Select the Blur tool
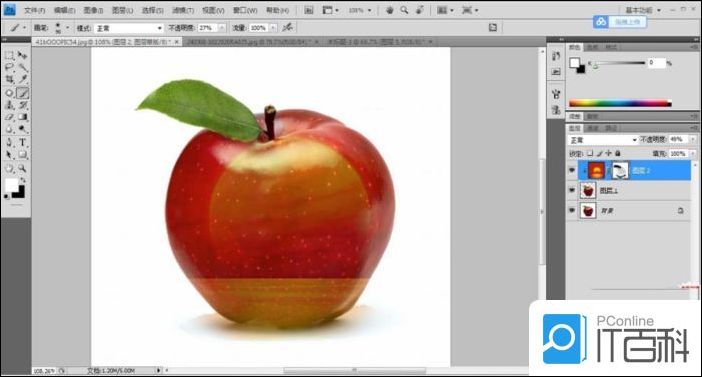The height and width of the screenshot is (377, 702). 9,129
